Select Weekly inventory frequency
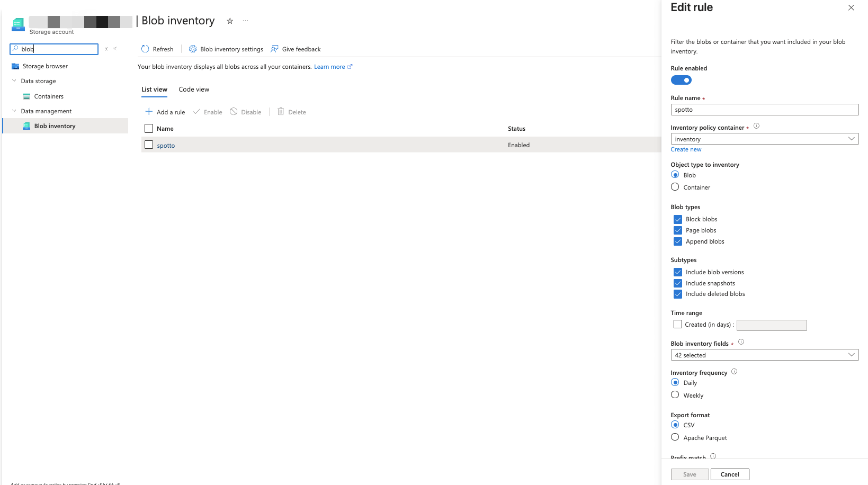The height and width of the screenshot is (485, 868). click(x=675, y=394)
